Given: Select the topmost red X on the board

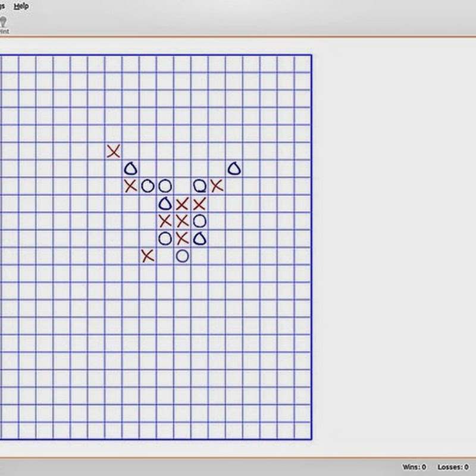Looking at the screenshot, I should click(x=114, y=151).
